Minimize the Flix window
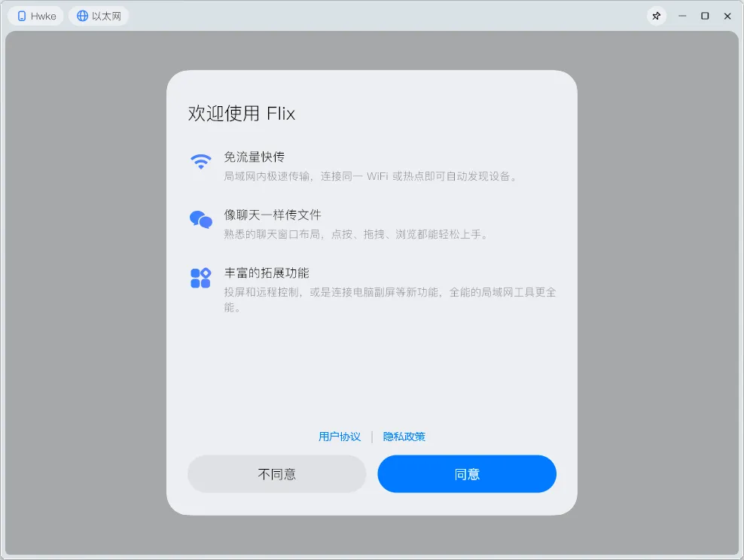Screen dimensions: 744x560 (682, 16)
